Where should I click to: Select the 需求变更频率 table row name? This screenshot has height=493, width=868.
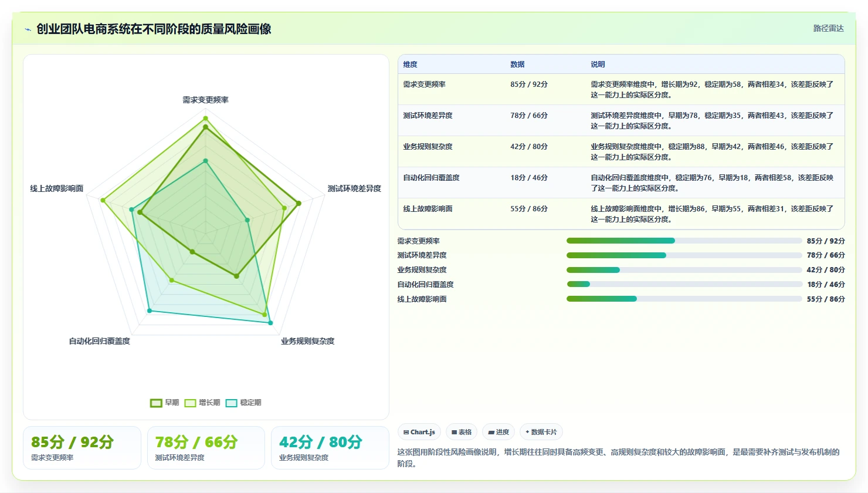(x=424, y=85)
